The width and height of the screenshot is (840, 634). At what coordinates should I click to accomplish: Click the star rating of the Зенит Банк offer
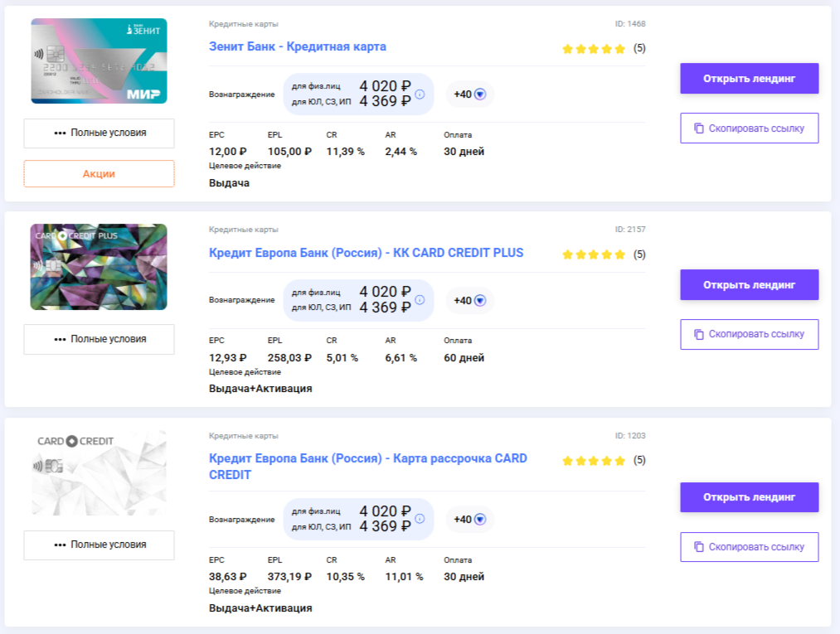[593, 49]
